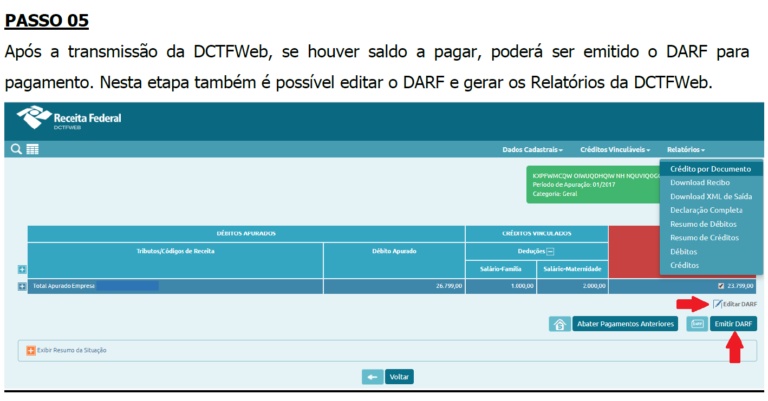768x401 pixels.
Task: Choose Download Recibo in Relatórios menu
Action: pos(700,183)
